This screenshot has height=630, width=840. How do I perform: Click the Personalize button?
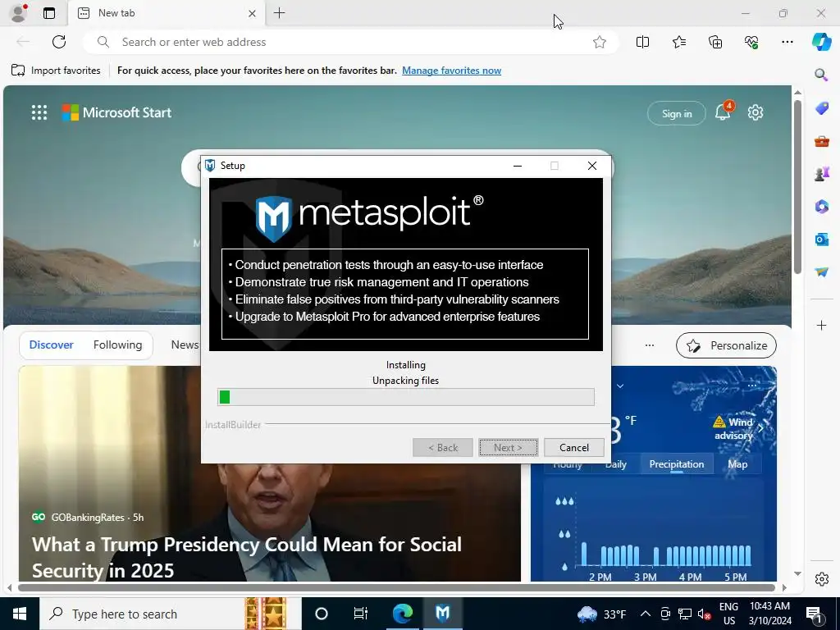coord(726,345)
